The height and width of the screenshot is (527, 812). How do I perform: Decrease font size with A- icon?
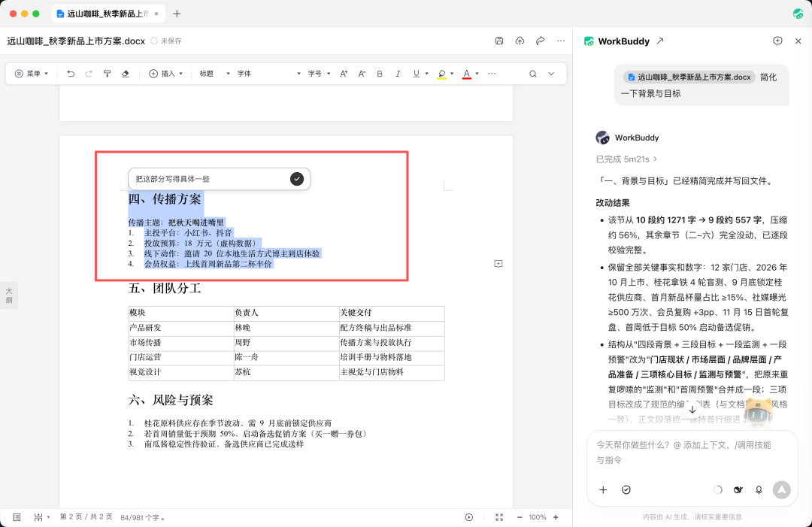point(362,74)
